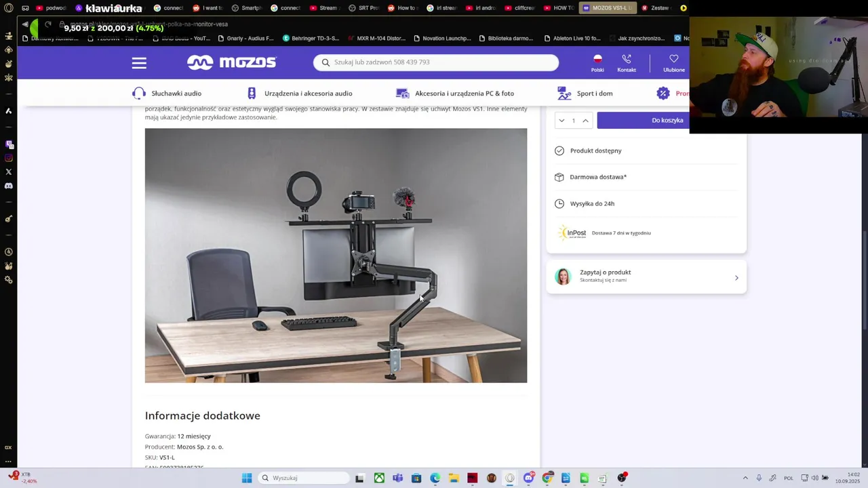Open Sport i dom category
This screenshot has width=868, height=488.
tap(595, 94)
